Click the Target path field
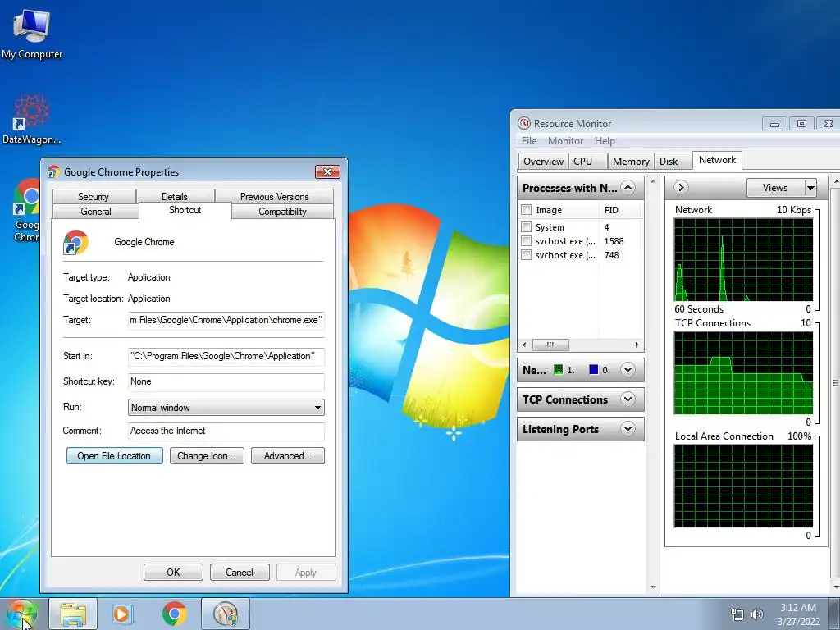 [226, 321]
